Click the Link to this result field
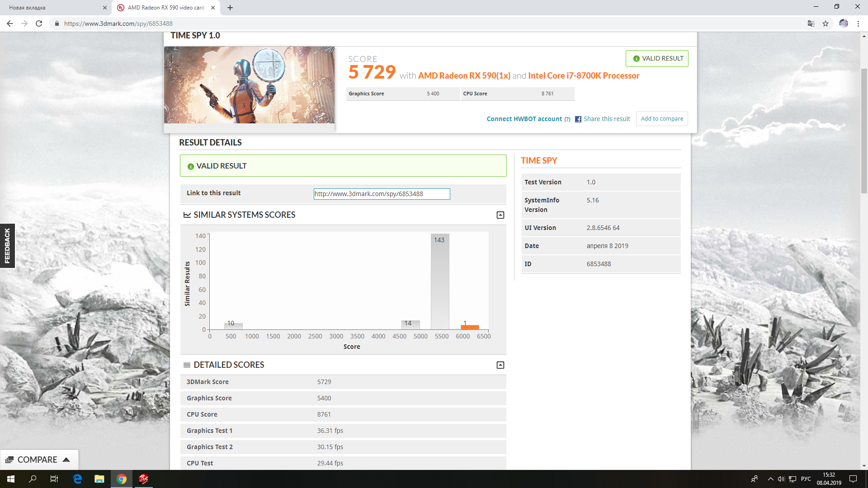The width and height of the screenshot is (868, 488). 382,194
